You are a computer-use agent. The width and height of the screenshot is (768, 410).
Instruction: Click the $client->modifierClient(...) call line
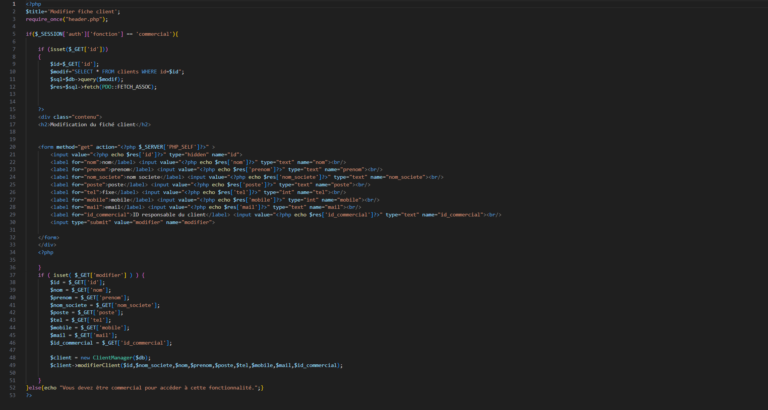pyautogui.click(x=196, y=365)
